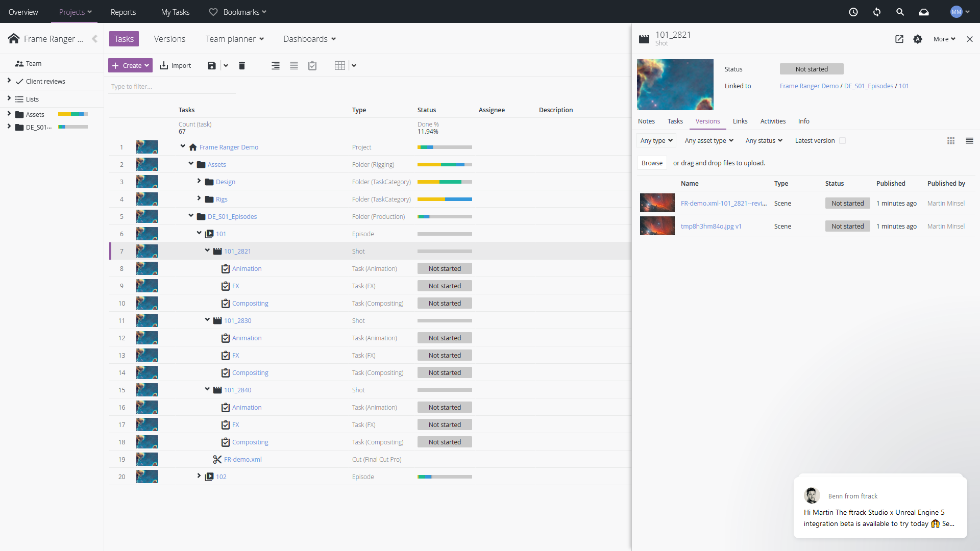Click the search magnifier icon
The height and width of the screenshot is (551, 980).
(x=900, y=12)
